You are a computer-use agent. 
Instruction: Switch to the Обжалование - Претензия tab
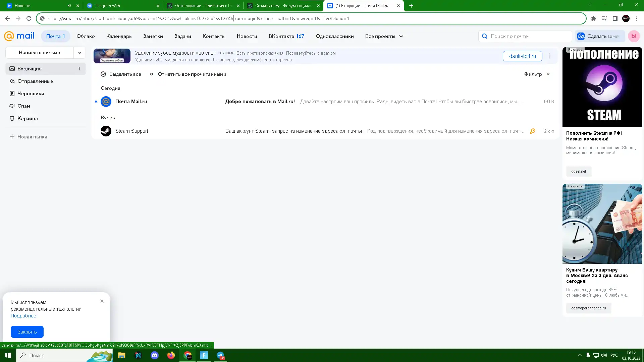[203, 6]
